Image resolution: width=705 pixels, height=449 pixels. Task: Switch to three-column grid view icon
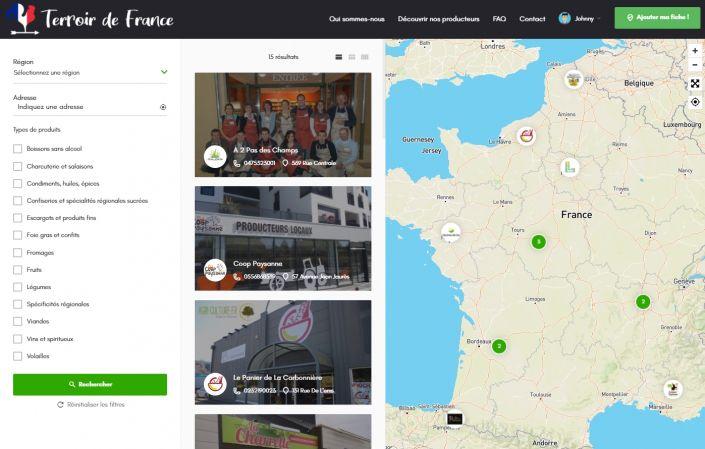pyautogui.click(x=365, y=57)
